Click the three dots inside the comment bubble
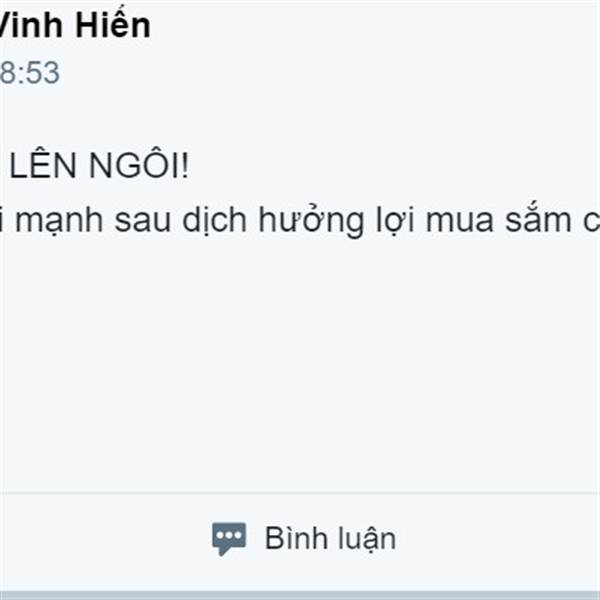600x600 pixels. pyautogui.click(x=229, y=535)
